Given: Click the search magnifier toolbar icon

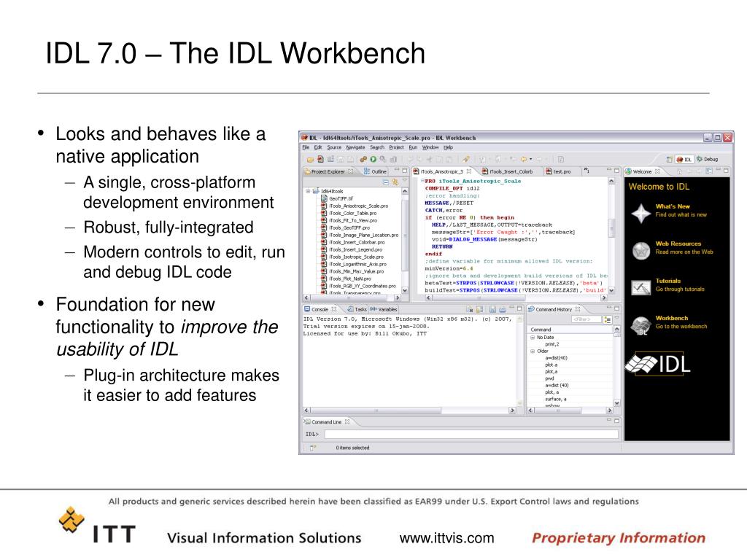Looking at the screenshot, I should [x=382, y=159].
